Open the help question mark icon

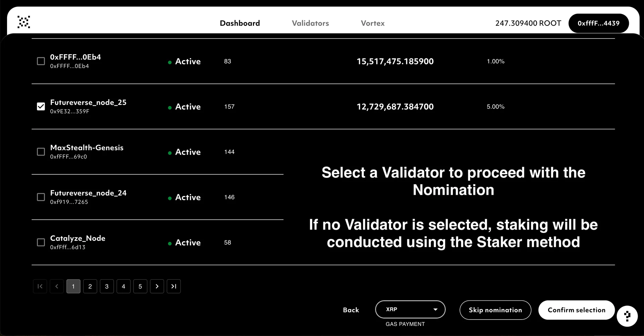pos(627,316)
